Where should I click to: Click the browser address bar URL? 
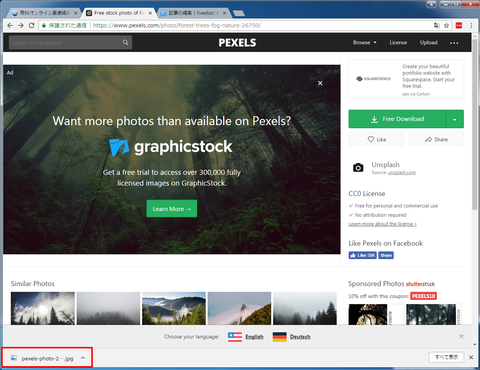177,25
